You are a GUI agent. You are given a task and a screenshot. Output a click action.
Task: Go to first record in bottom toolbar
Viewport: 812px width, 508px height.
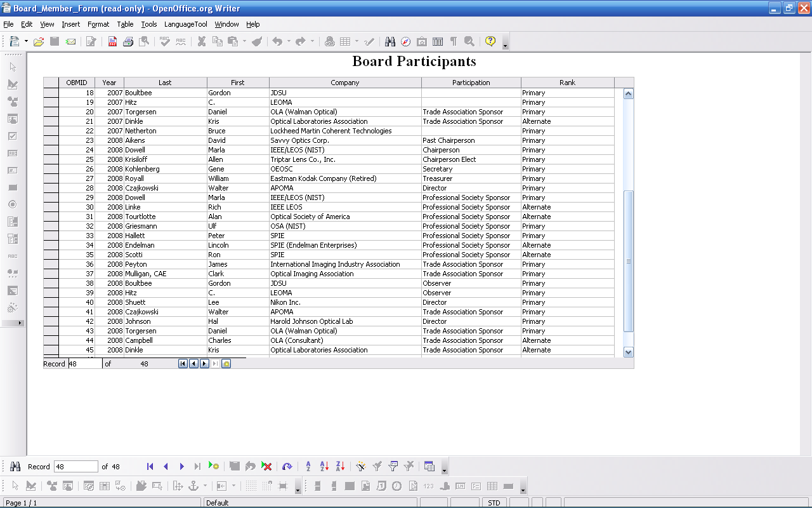tap(150, 466)
